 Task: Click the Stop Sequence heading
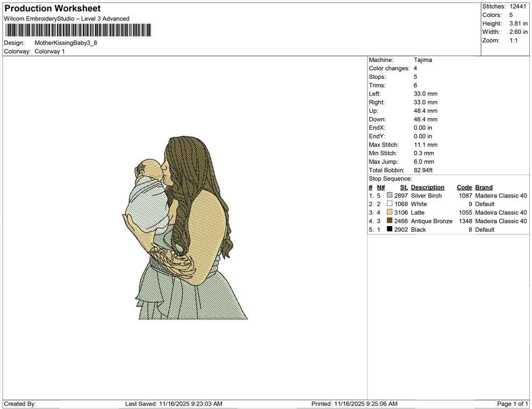click(390, 179)
